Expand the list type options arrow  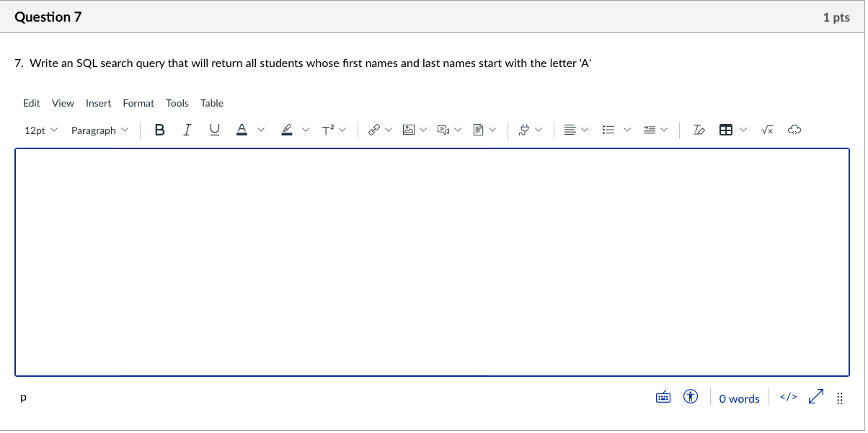point(627,130)
